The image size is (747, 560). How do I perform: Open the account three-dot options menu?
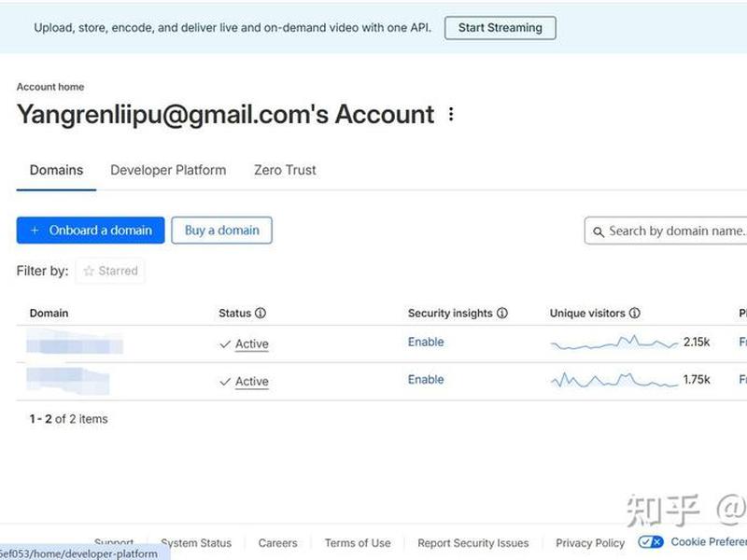coord(451,114)
